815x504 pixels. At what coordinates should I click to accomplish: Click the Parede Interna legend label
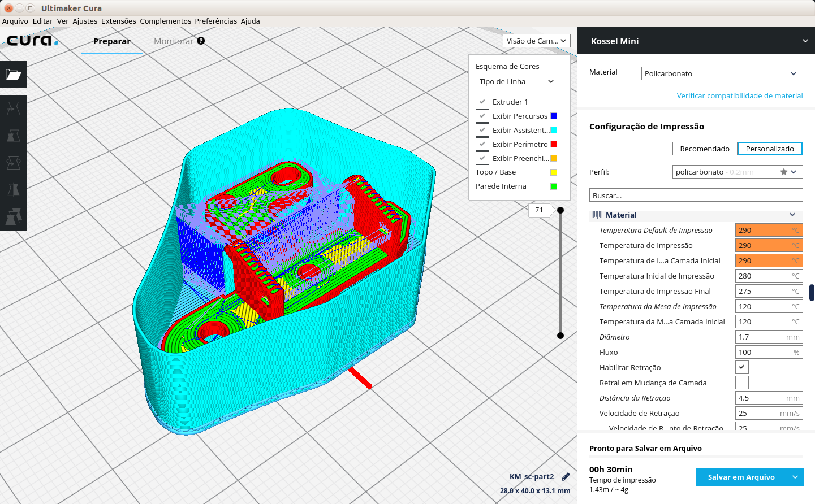point(501,186)
